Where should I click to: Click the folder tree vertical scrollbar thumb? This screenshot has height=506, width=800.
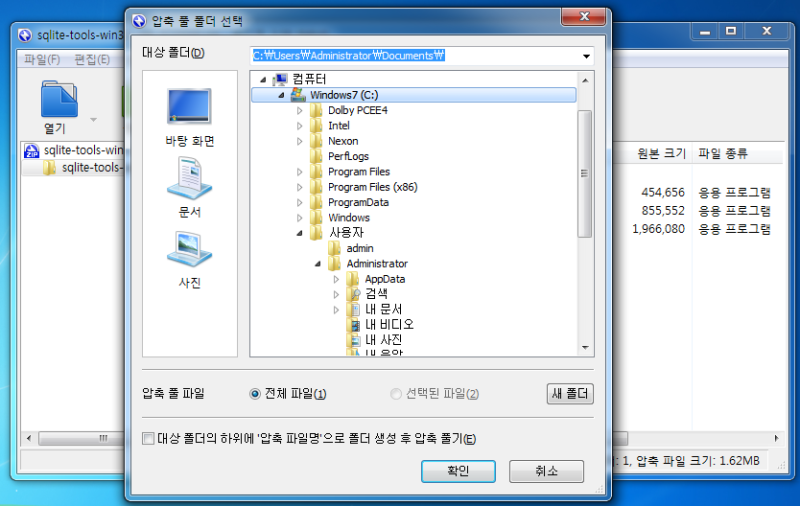click(585, 173)
